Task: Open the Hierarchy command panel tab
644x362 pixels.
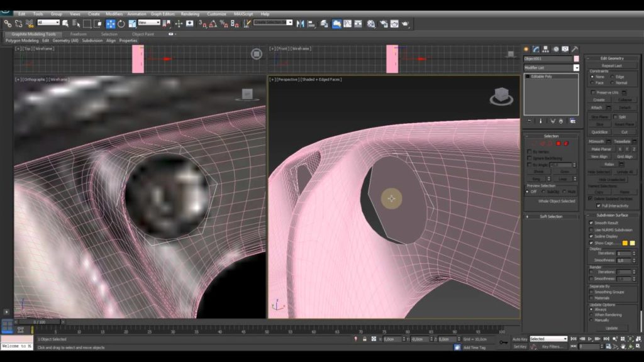Action: coord(546,49)
